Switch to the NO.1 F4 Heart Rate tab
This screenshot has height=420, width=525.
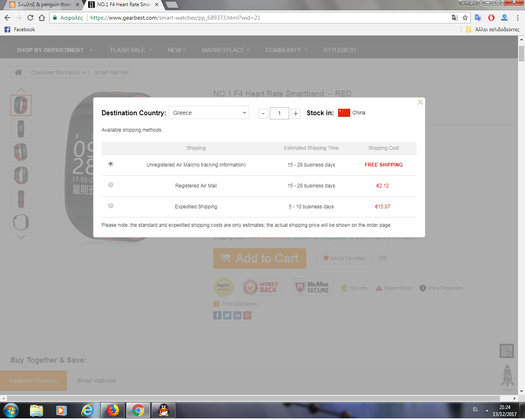point(123,5)
